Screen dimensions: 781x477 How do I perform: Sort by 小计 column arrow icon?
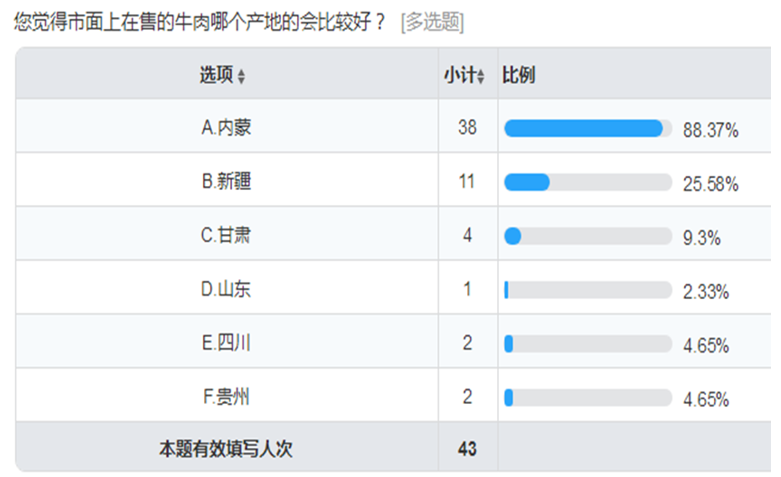(481, 77)
